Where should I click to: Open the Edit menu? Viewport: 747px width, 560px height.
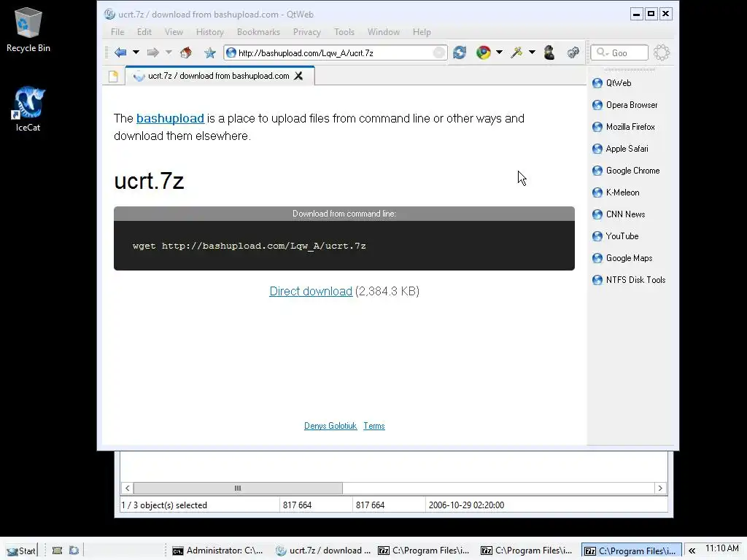(144, 32)
